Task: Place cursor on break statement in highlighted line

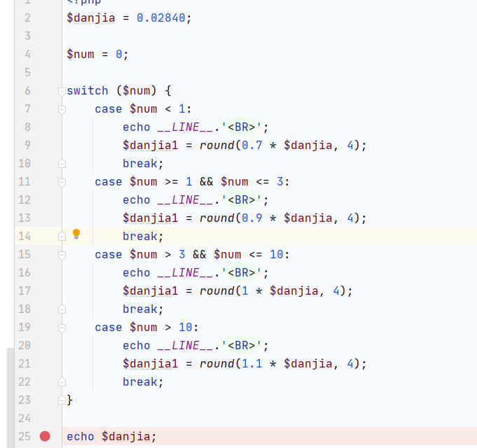Action: coord(142,237)
